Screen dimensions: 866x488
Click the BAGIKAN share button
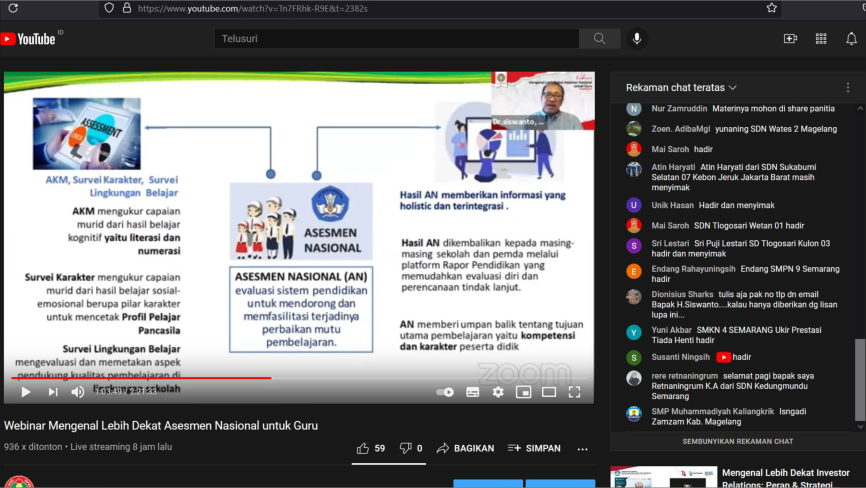[x=465, y=448]
